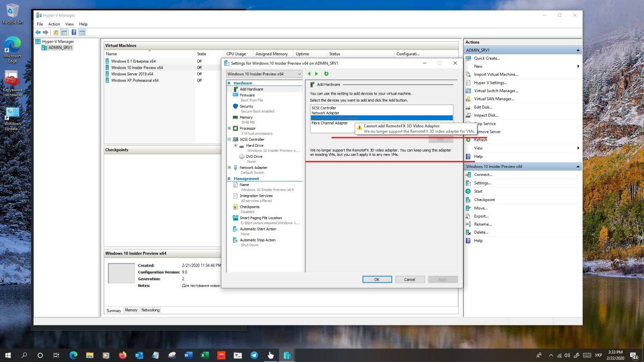Screen dimensions: 644x362
Task: Click the Forward arrow in Hyper-V Manager toolbar
Action: pyautogui.click(x=45, y=32)
